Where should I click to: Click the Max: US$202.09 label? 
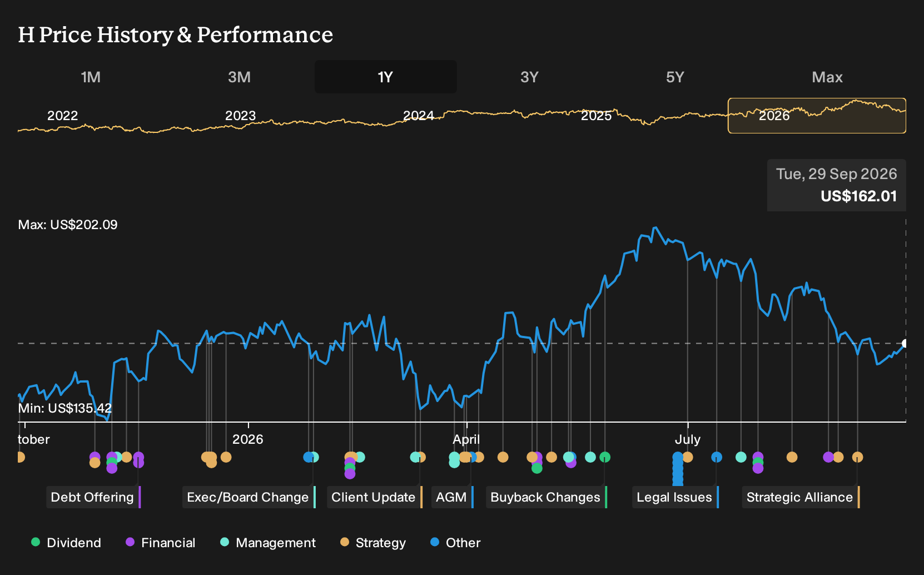tap(68, 225)
